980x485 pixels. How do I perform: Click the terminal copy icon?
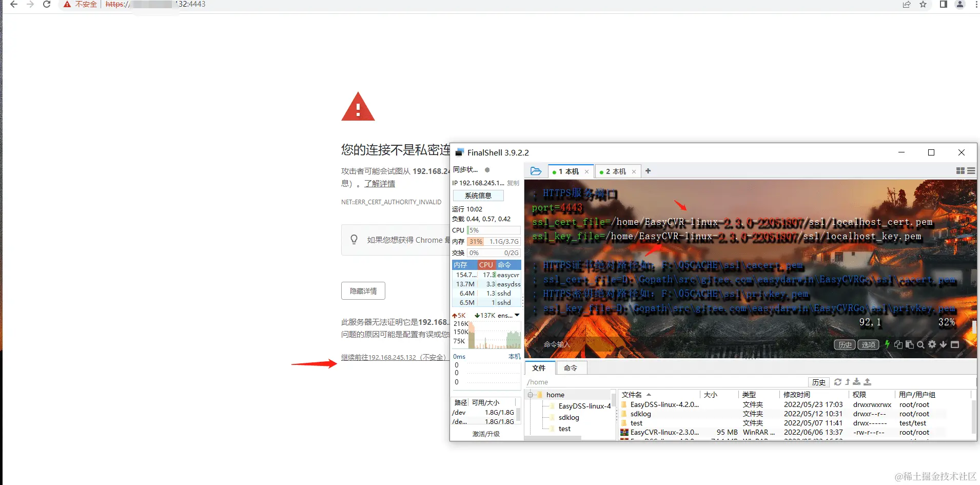click(x=898, y=344)
